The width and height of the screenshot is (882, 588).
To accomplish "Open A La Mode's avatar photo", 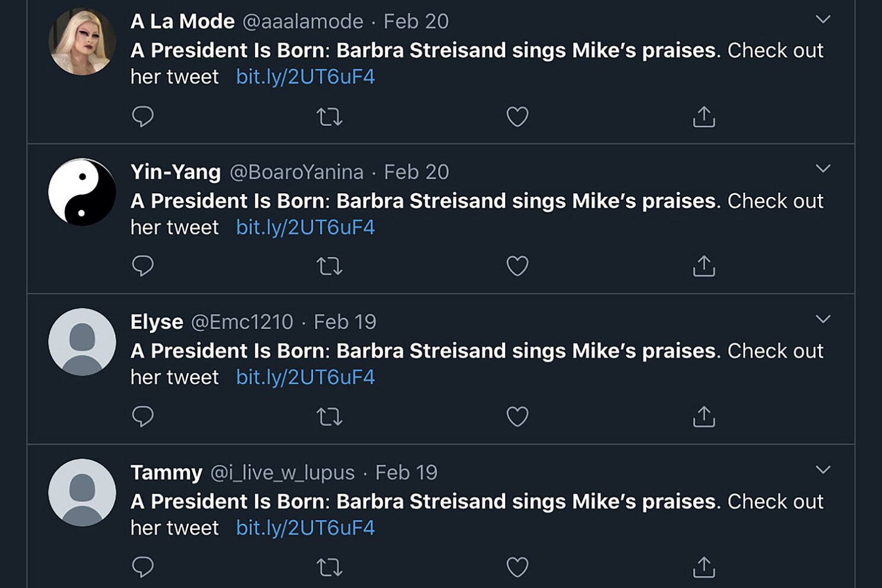I will click(x=82, y=42).
